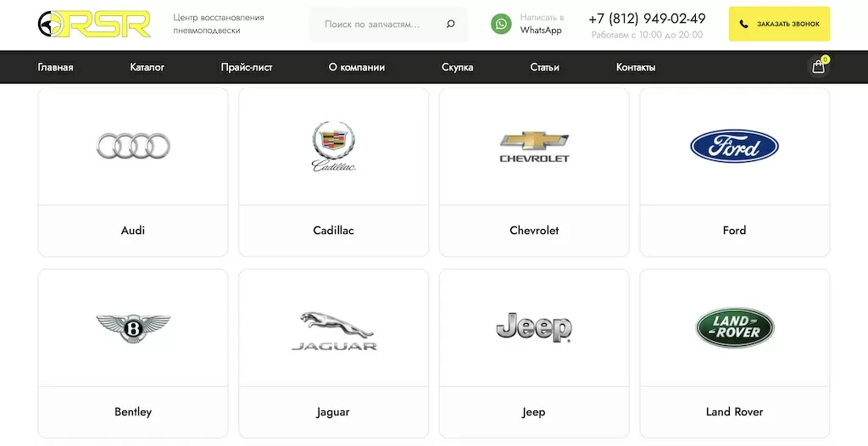Click the Заказать звонок button
Viewport: 868px width, 446px height.
pyautogui.click(x=779, y=24)
